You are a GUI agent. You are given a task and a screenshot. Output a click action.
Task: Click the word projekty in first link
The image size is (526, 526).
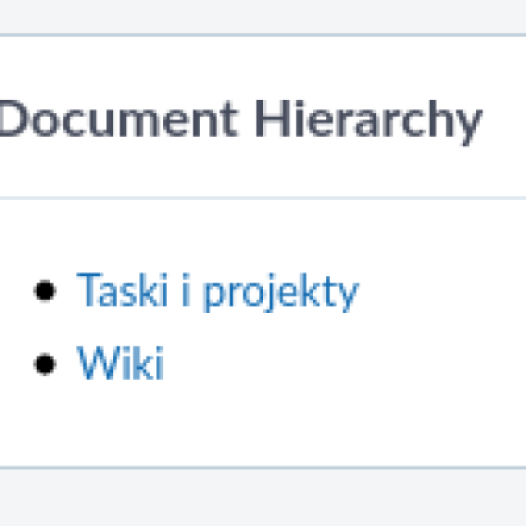[281, 293]
